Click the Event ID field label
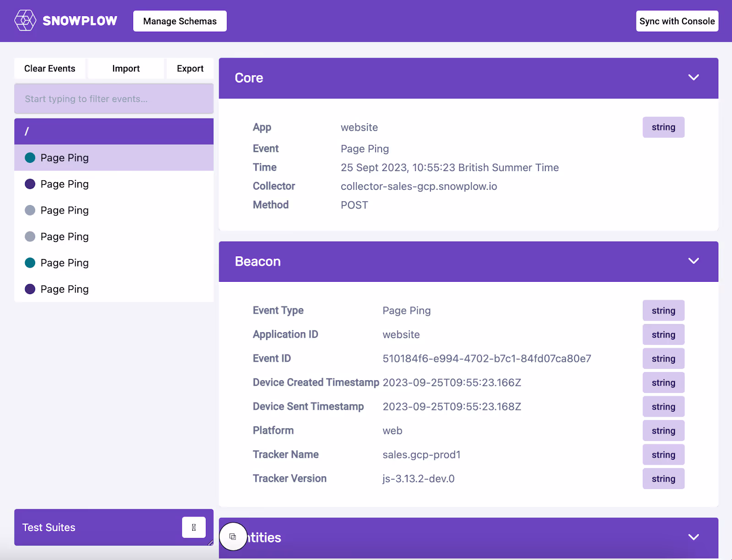This screenshot has width=732, height=560. (x=272, y=359)
